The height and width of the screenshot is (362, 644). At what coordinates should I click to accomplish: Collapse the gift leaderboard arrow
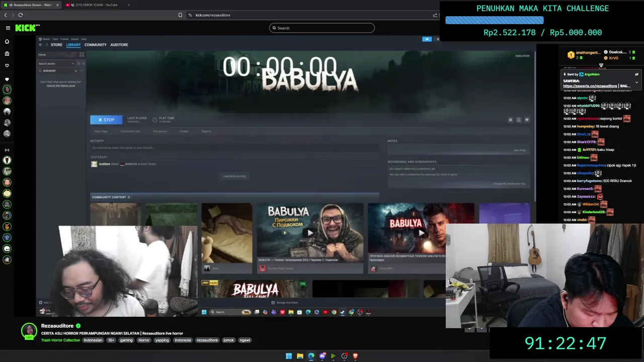pos(601,65)
